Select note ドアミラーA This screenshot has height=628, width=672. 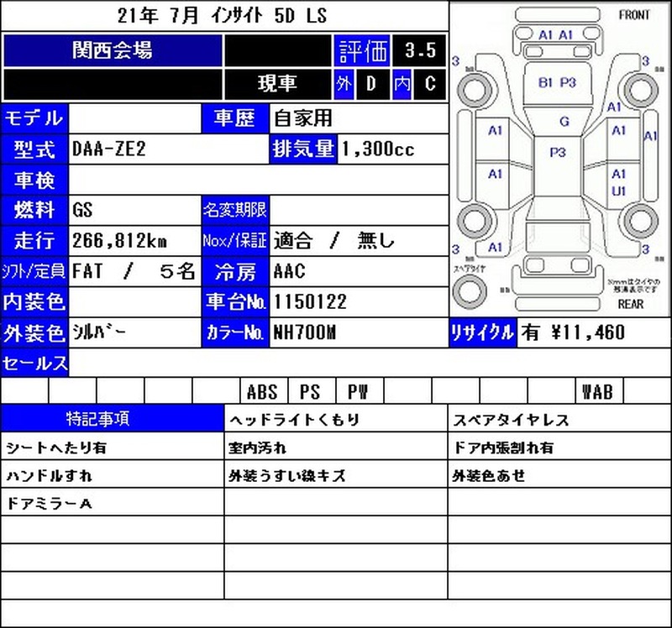pos(49,504)
